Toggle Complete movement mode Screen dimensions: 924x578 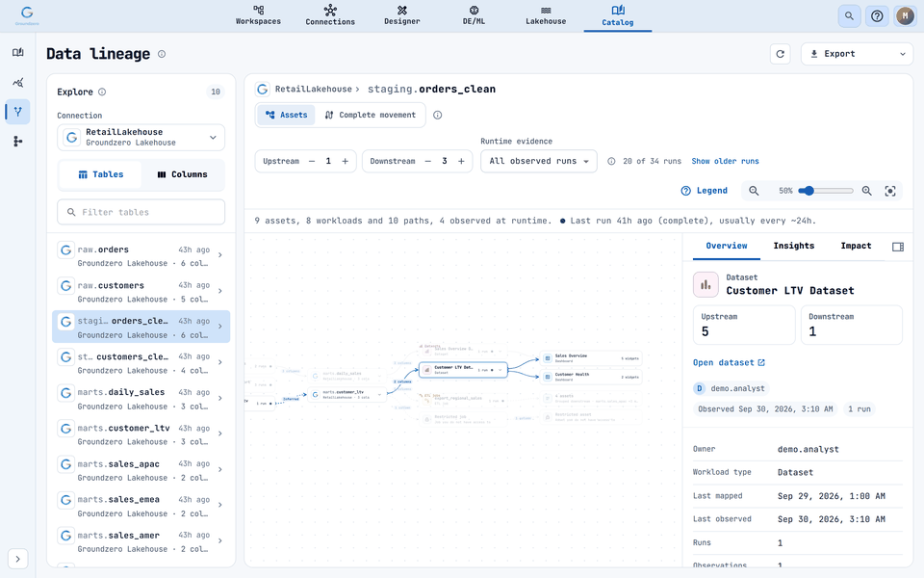point(370,115)
